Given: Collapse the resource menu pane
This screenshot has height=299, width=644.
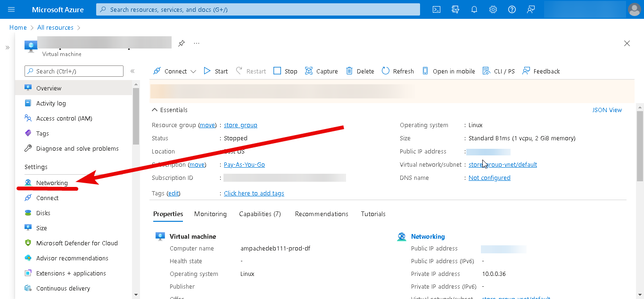Looking at the screenshot, I should tap(132, 71).
